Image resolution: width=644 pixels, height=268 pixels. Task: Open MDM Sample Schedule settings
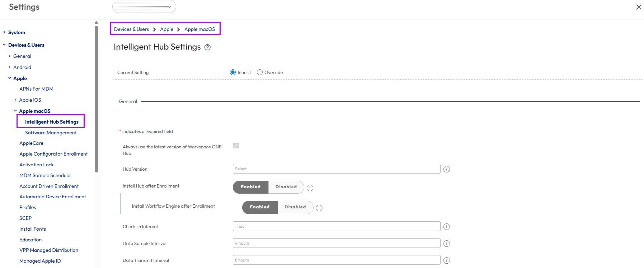(x=45, y=175)
